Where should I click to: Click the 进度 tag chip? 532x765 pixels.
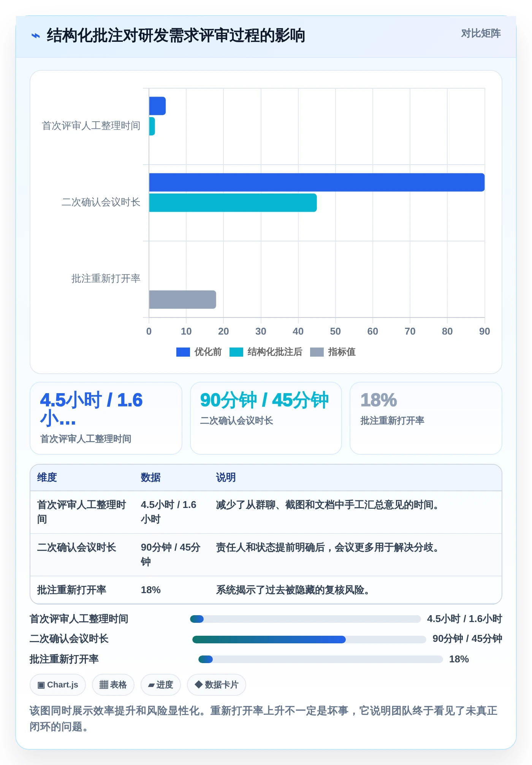(x=161, y=685)
